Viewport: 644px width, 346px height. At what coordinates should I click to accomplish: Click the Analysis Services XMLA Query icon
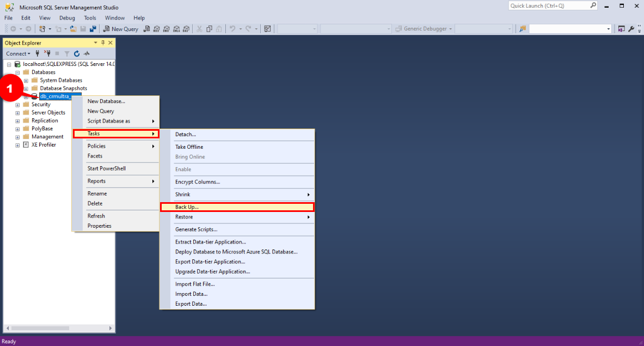pos(176,29)
